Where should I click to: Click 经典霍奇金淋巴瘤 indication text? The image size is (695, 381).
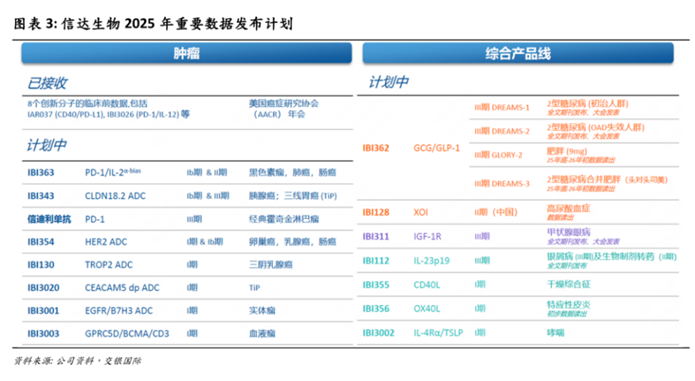(284, 219)
